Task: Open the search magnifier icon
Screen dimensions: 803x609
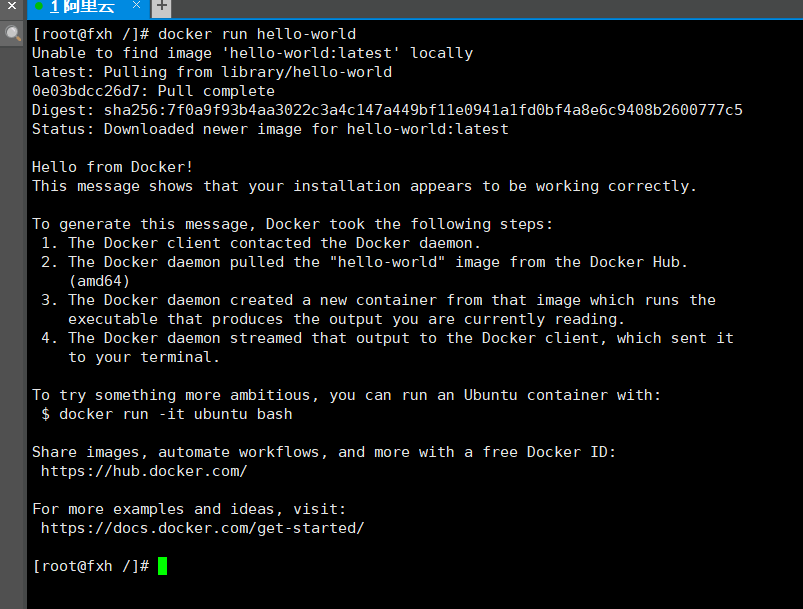Action: pos(12,34)
